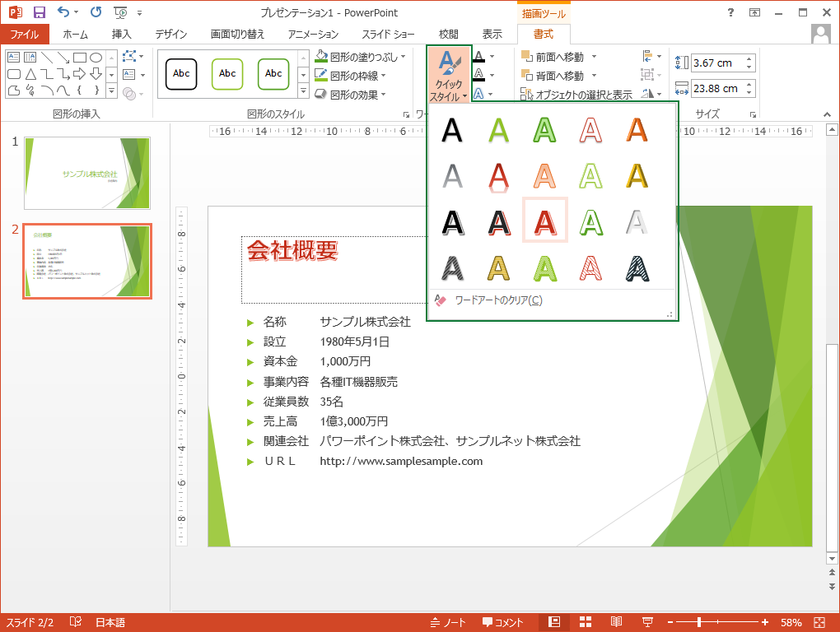Open the 図形の効果 dropdown

click(384, 95)
